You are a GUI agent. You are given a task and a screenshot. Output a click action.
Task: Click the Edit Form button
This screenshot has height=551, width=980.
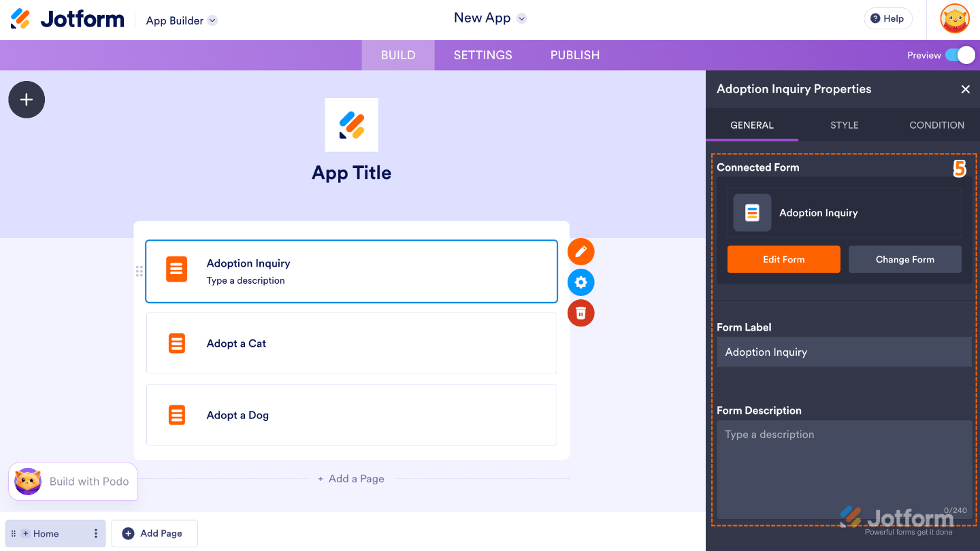click(x=783, y=259)
